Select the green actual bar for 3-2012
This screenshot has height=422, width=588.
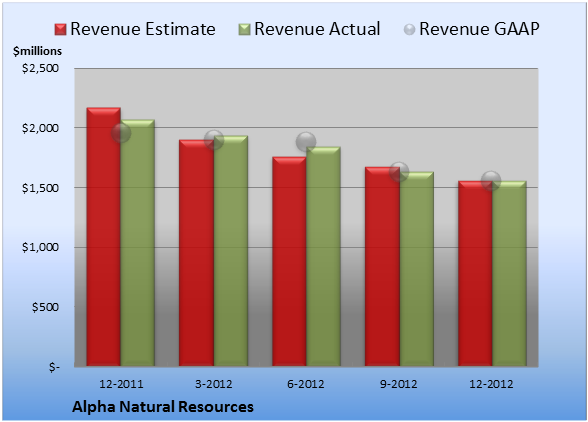[231, 251]
